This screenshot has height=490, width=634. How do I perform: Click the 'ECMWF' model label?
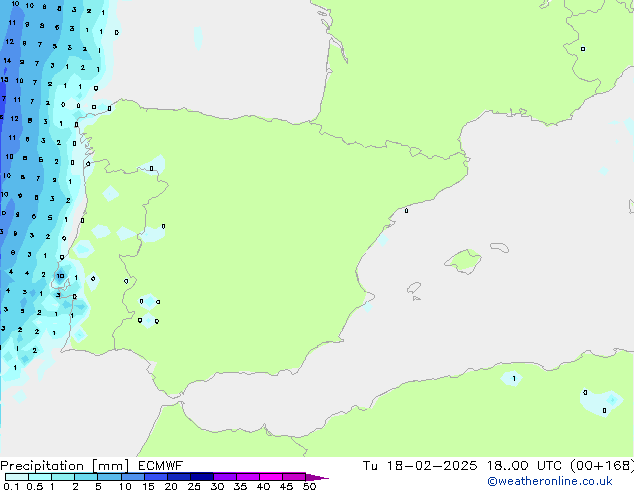click(x=161, y=466)
